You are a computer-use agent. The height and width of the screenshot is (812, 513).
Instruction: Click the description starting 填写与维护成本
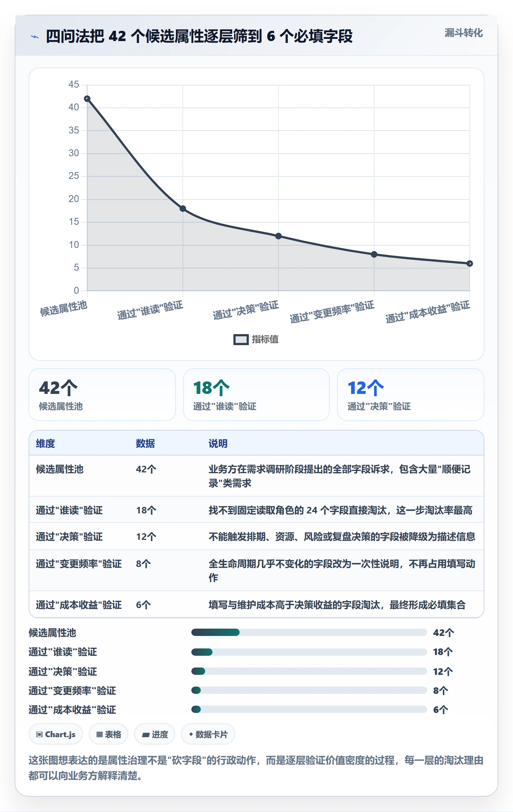pos(337,605)
